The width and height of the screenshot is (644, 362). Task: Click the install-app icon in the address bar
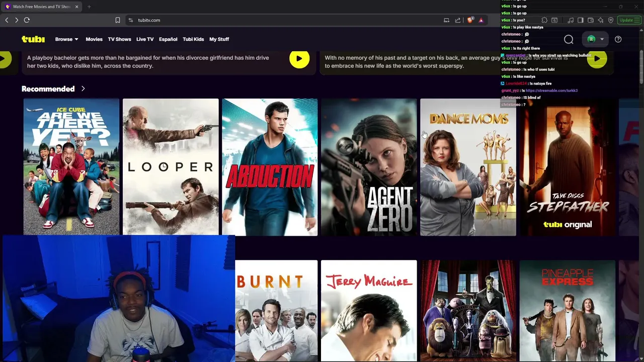click(x=446, y=20)
